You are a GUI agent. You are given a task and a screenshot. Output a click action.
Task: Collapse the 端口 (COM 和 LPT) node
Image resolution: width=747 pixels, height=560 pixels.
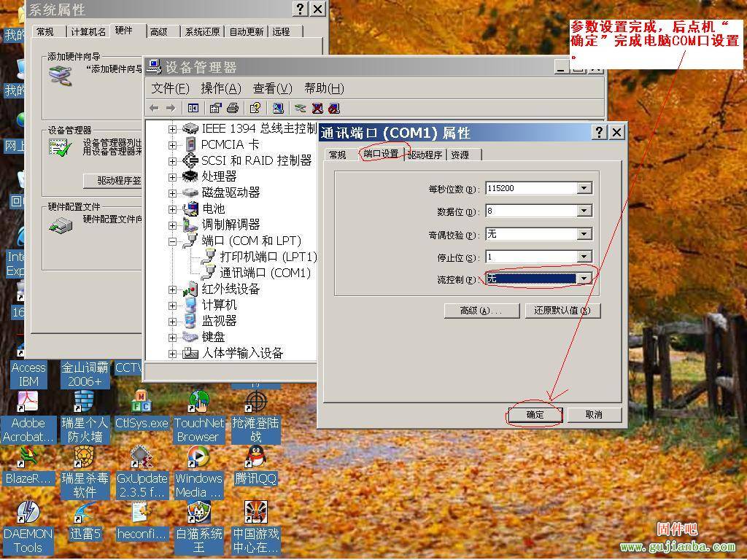[x=173, y=241]
